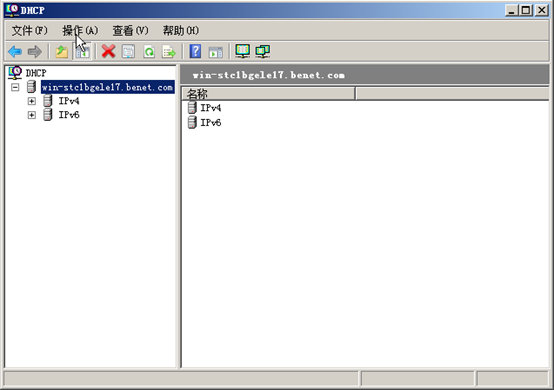The image size is (554, 390).
Task: Click the gray Forward arrow toolbar icon
Action: (35, 52)
